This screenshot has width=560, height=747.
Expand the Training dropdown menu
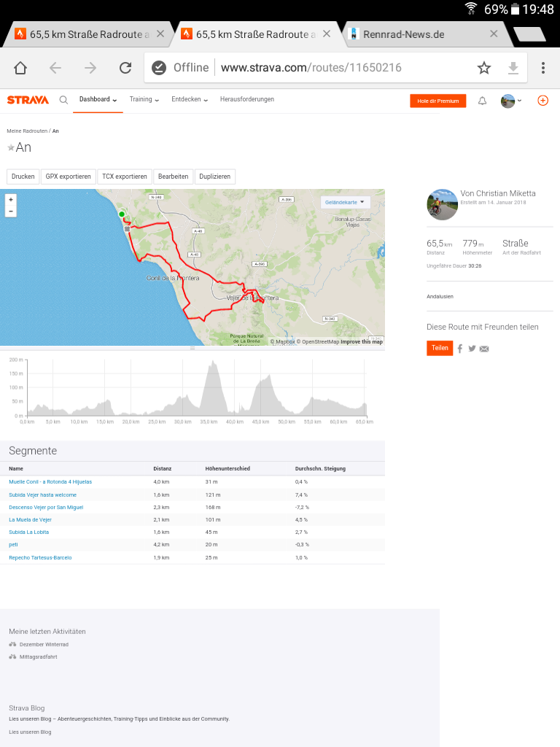point(144,100)
